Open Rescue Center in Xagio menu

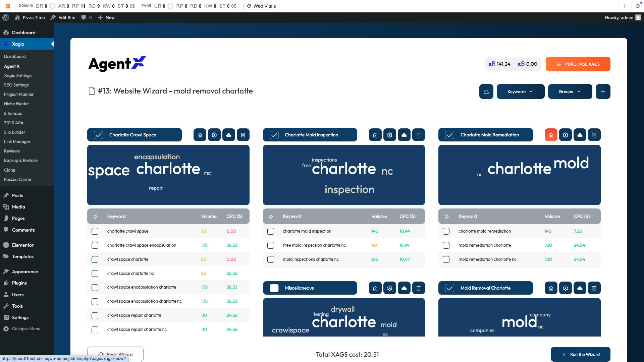[18, 180]
